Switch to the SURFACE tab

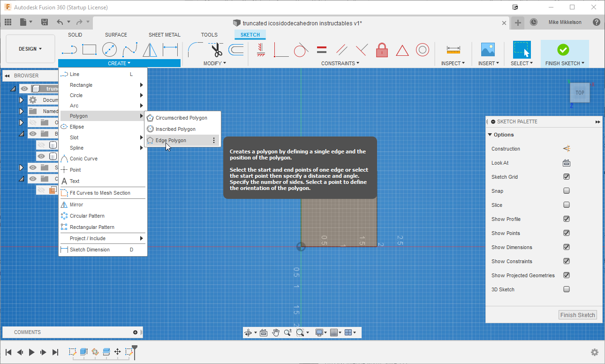(115, 34)
